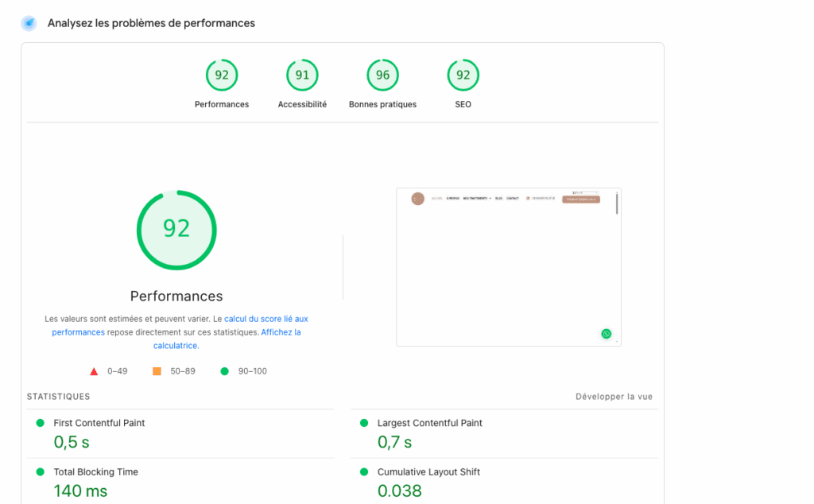Click the WhatsApp icon in the page screenshot
The image size is (814, 504).
pyautogui.click(x=607, y=334)
